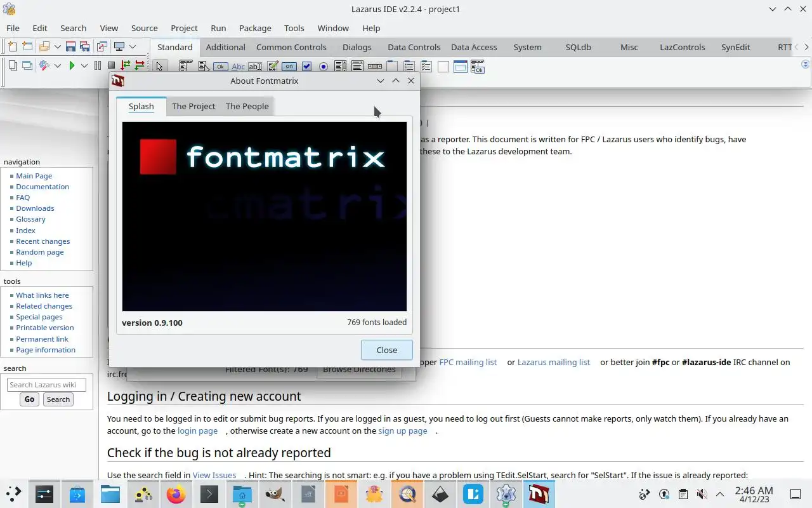The width and height of the screenshot is (812, 508).
Task: Open the What links here link
Action: 43,295
